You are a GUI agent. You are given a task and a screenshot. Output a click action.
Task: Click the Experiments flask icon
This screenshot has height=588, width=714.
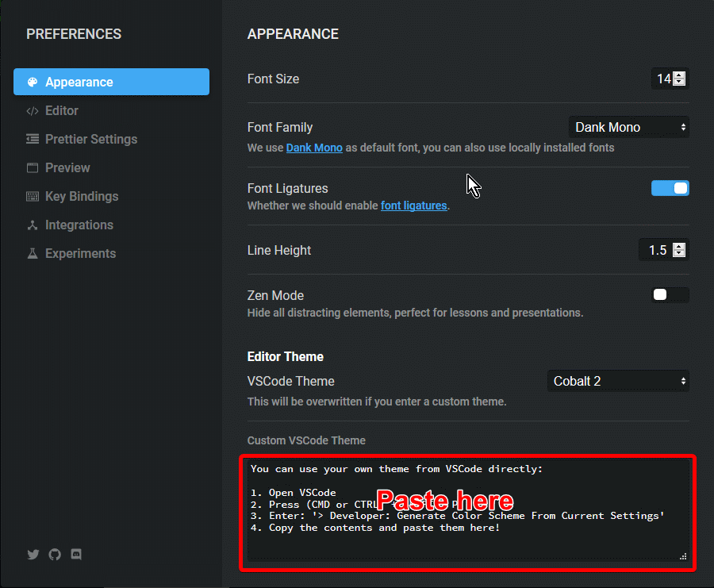[x=33, y=254]
